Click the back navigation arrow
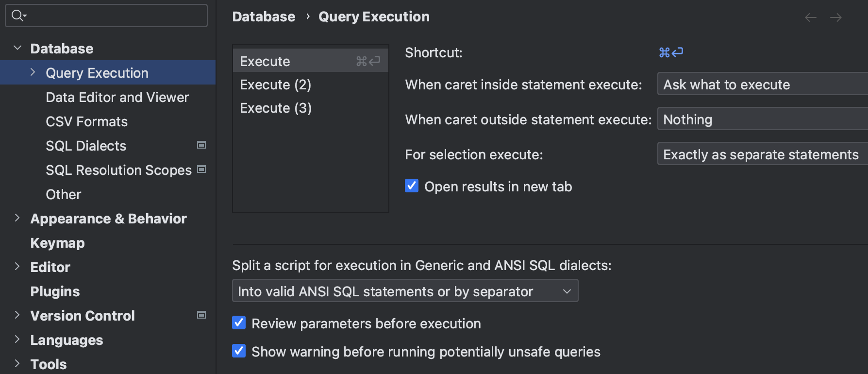The width and height of the screenshot is (868, 374). point(810,17)
